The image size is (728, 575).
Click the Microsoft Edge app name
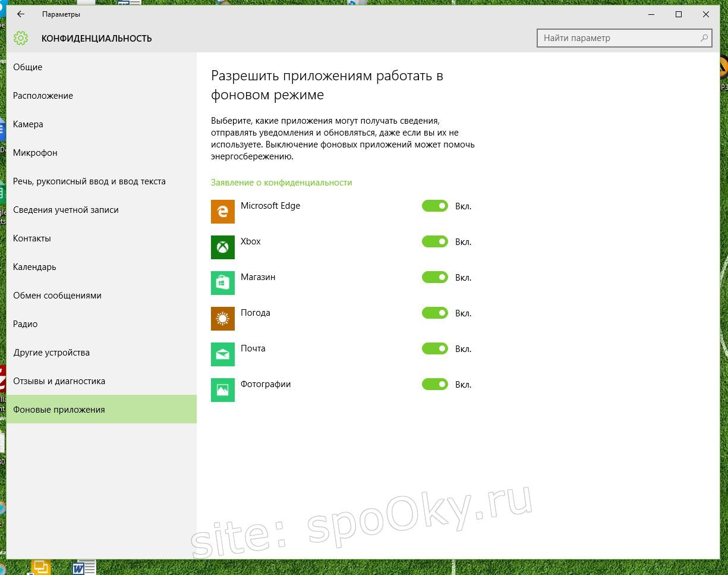click(x=270, y=206)
